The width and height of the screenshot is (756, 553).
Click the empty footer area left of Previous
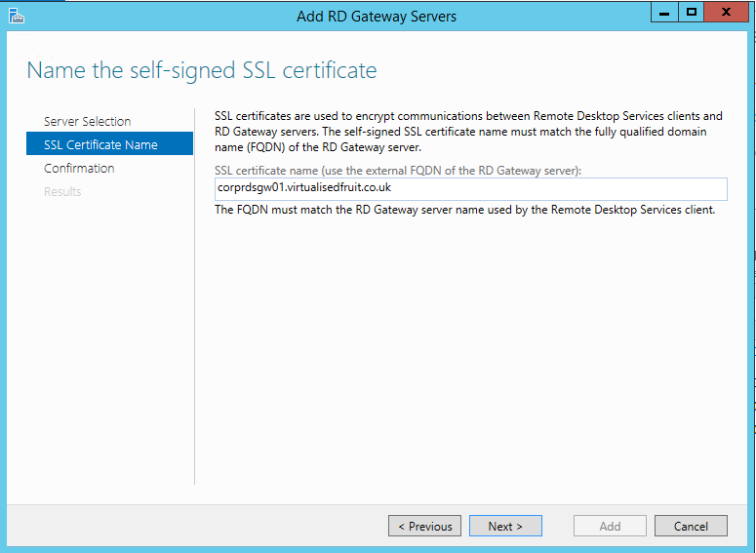[x=195, y=526]
